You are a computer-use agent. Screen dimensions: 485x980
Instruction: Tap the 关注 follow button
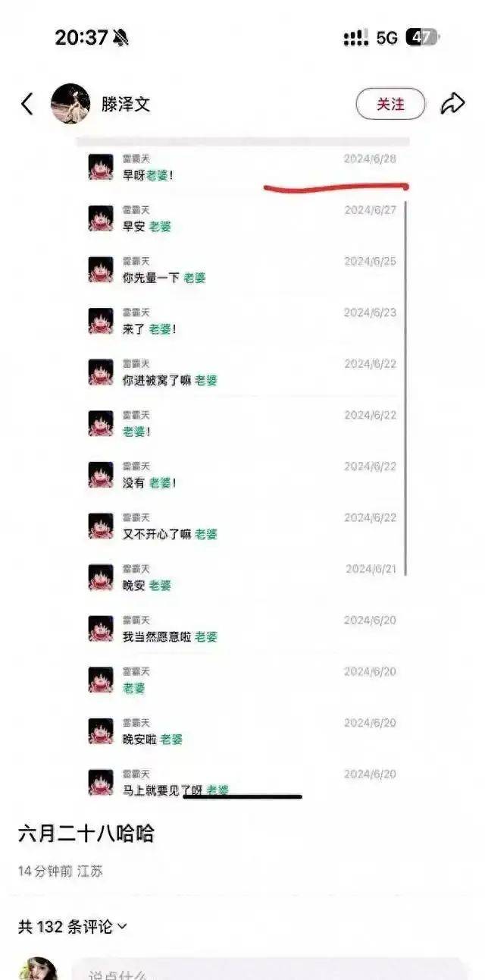click(390, 104)
